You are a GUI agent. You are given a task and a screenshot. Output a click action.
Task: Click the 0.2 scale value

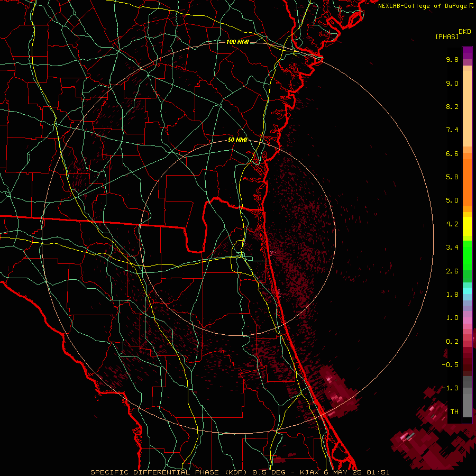(452, 342)
